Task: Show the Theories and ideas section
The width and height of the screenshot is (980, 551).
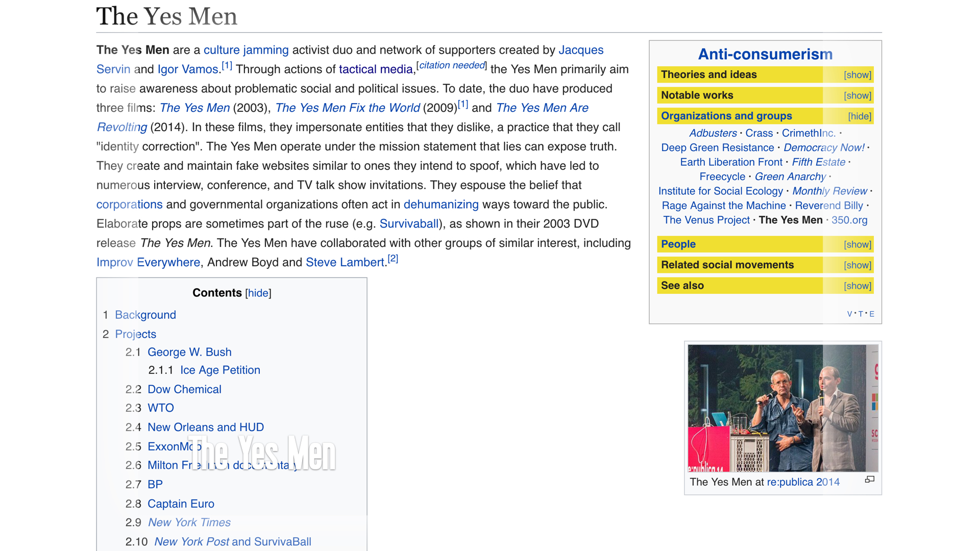Action: tap(857, 75)
